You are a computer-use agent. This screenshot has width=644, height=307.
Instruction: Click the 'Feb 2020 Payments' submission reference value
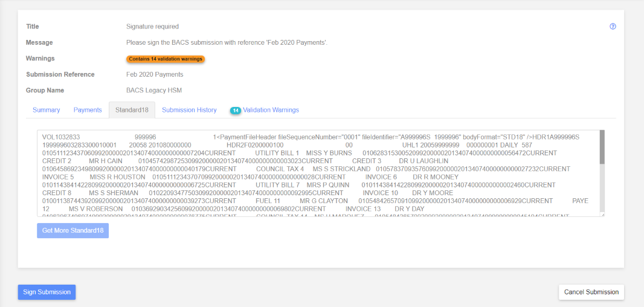155,74
